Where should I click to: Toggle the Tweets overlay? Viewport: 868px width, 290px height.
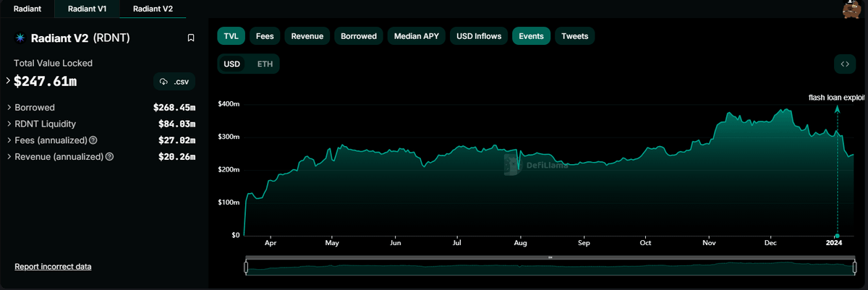tap(574, 35)
